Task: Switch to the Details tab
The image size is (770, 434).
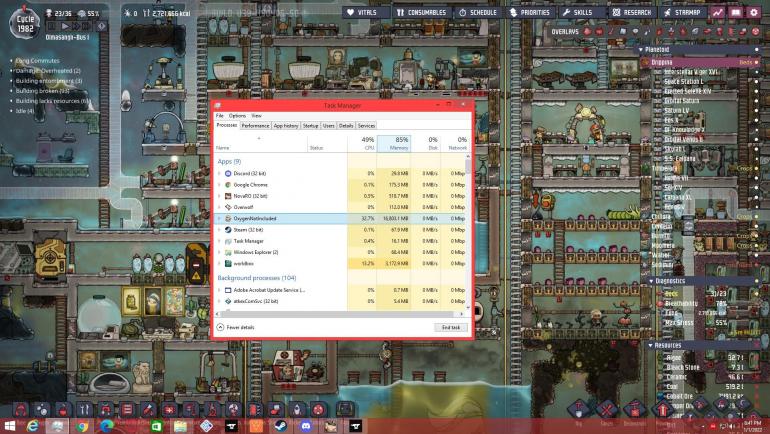Action: pos(346,126)
